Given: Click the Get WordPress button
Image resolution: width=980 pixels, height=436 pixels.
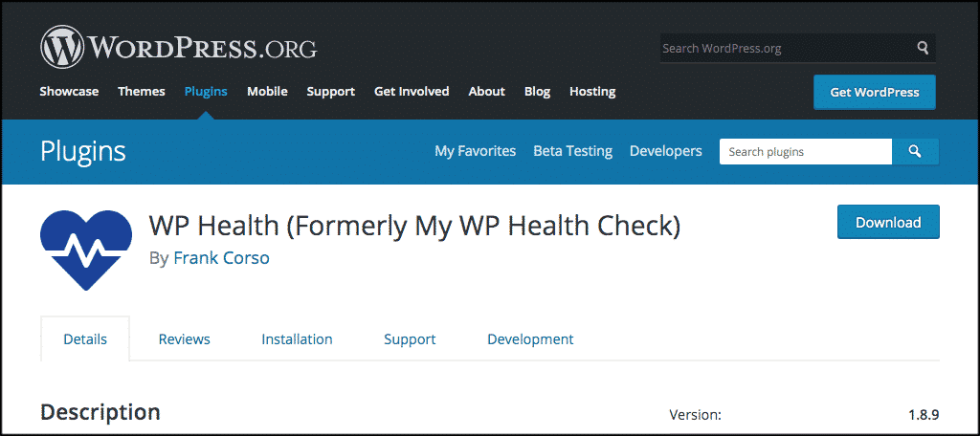Looking at the screenshot, I should (874, 93).
